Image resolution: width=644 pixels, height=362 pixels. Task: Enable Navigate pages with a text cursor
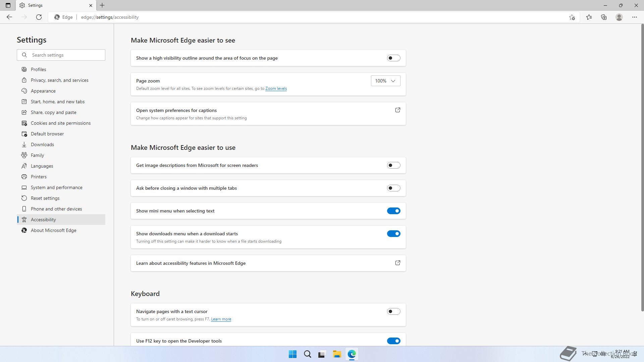tap(393, 311)
